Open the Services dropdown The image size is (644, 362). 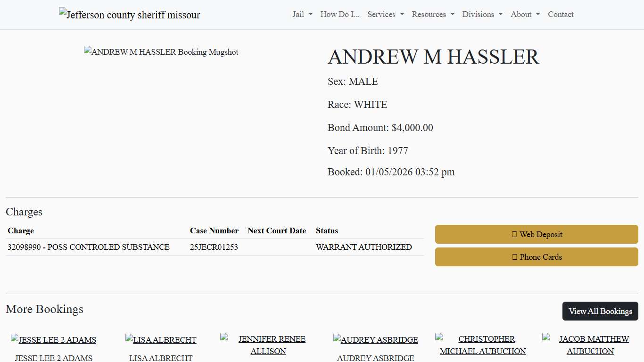click(x=385, y=14)
